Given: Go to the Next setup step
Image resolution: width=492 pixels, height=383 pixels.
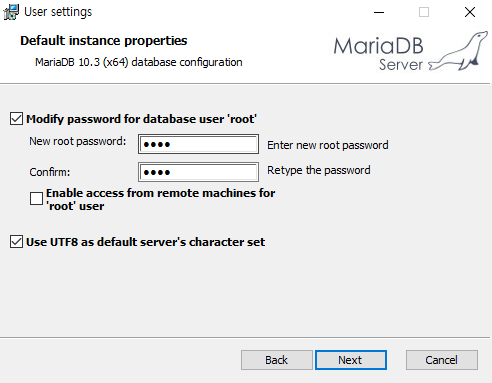Looking at the screenshot, I should 351,360.
